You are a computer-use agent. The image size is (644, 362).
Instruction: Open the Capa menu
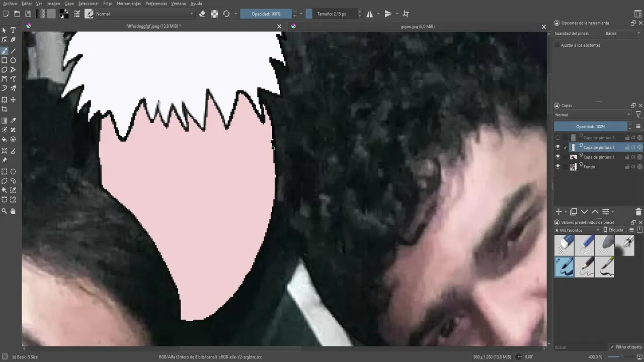(69, 4)
